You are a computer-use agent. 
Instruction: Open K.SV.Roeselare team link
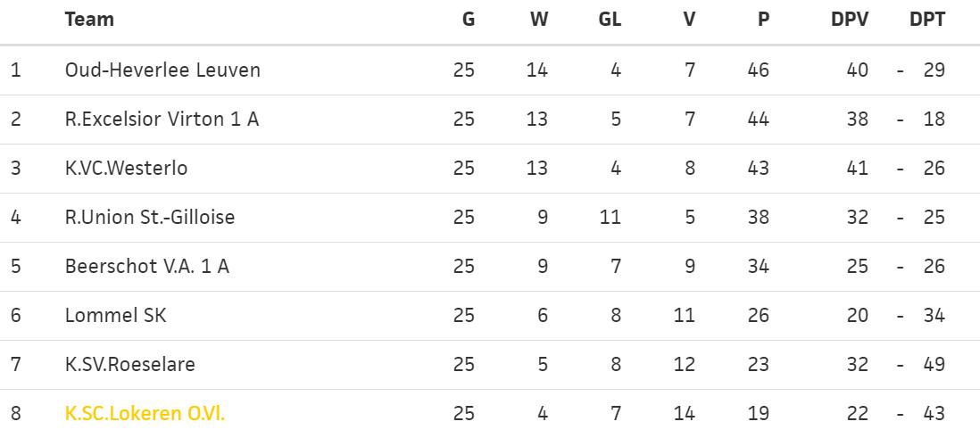click(x=130, y=364)
